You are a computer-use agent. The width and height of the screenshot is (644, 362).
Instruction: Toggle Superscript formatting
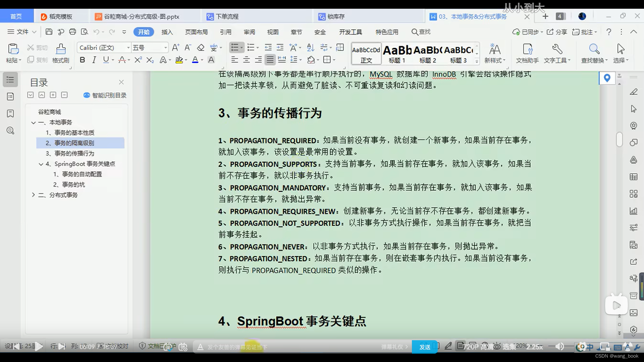[x=138, y=60]
